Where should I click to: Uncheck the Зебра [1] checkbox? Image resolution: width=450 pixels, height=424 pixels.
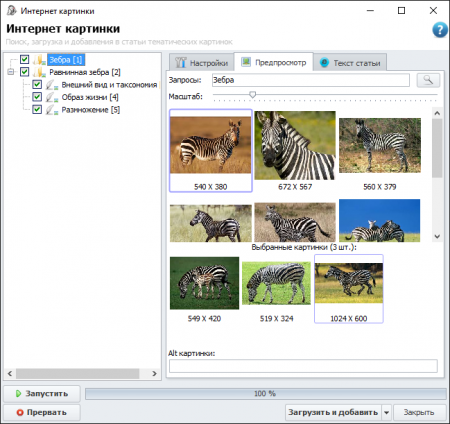click(x=25, y=59)
